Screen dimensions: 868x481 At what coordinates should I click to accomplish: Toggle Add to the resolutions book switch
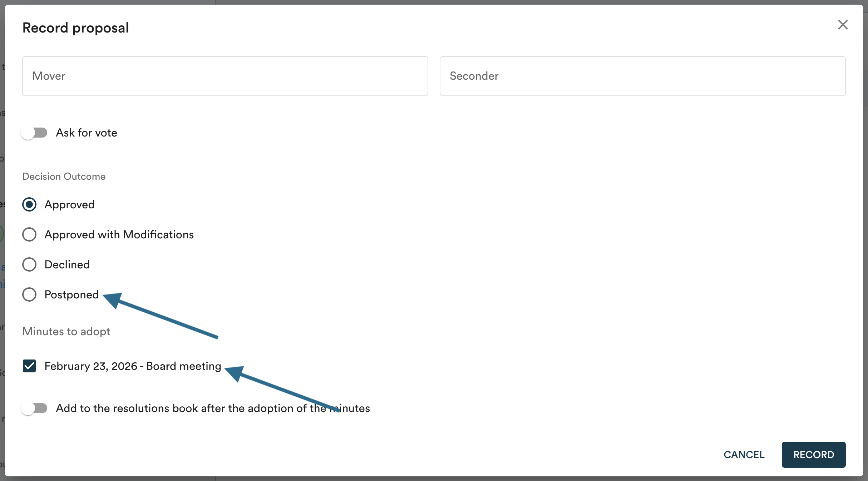tap(34, 408)
